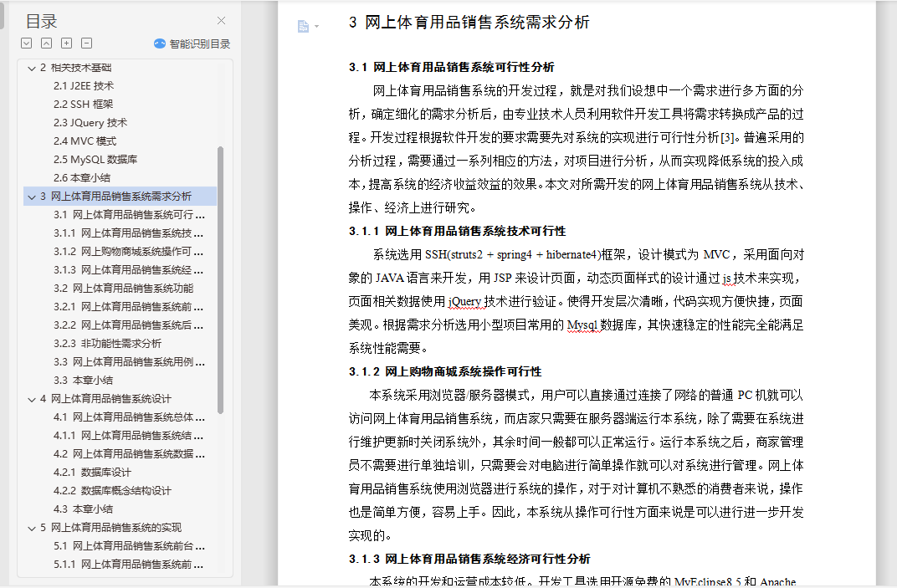
Task: Navigate to 3.2.3 非功能性需求分析
Action: tap(108, 343)
